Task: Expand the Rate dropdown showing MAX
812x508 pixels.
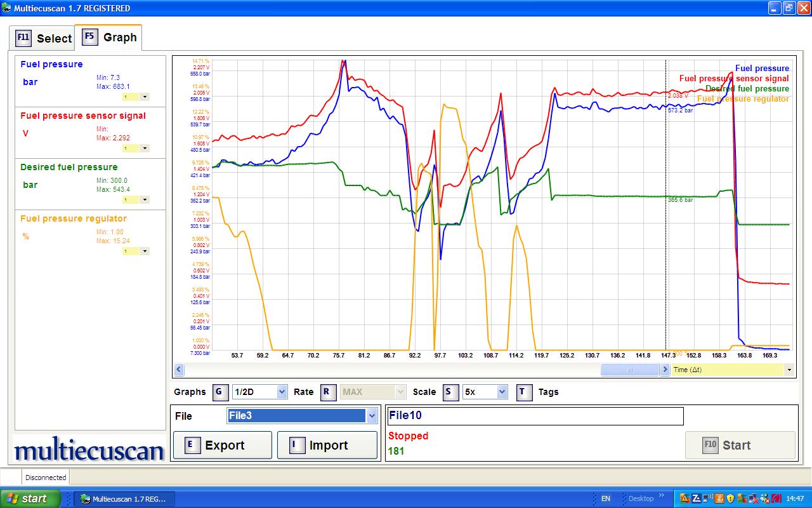Action: (x=400, y=392)
